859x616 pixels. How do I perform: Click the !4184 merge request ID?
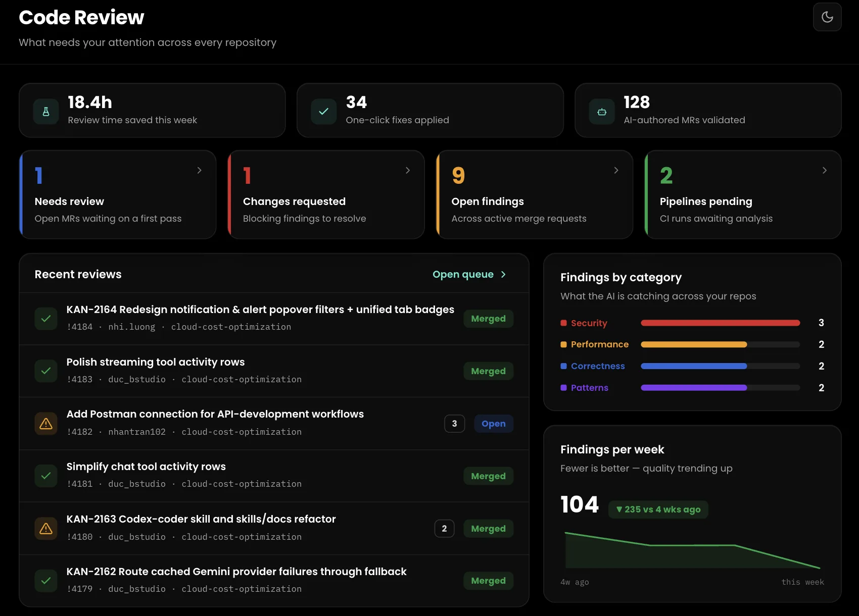click(x=79, y=327)
